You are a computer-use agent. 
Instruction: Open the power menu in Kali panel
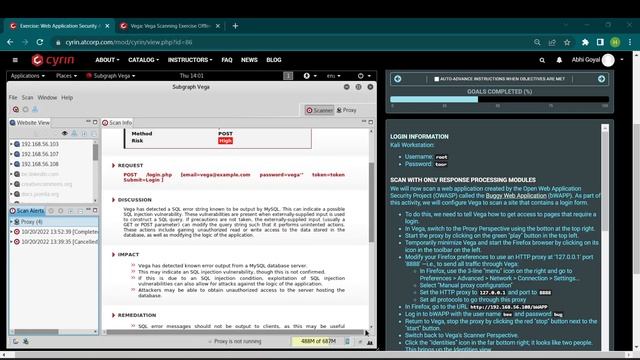(x=364, y=76)
